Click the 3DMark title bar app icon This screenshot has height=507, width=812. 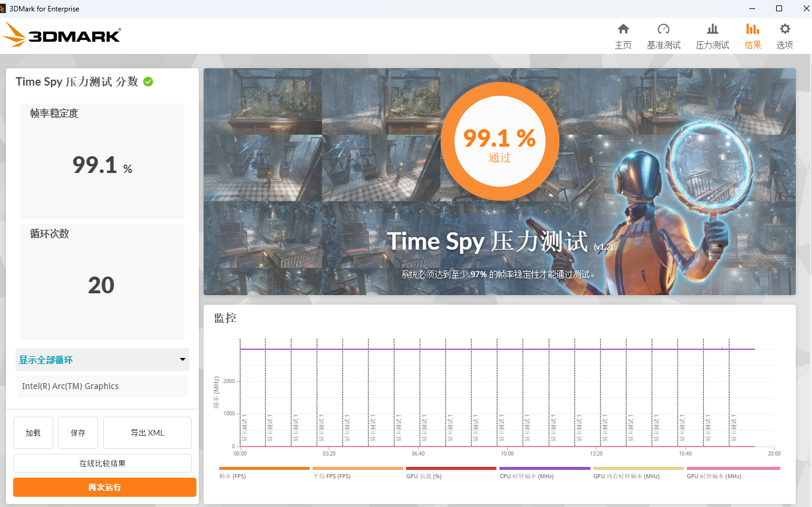coord(4,8)
